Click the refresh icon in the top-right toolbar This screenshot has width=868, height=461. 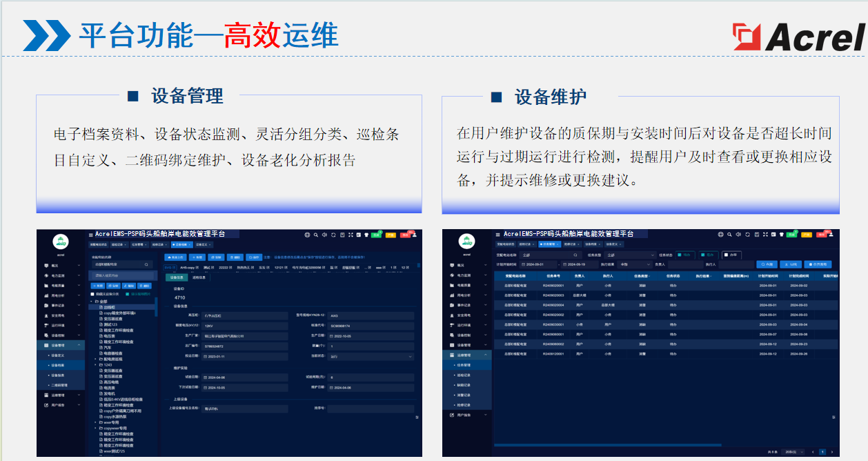pyautogui.click(x=333, y=235)
